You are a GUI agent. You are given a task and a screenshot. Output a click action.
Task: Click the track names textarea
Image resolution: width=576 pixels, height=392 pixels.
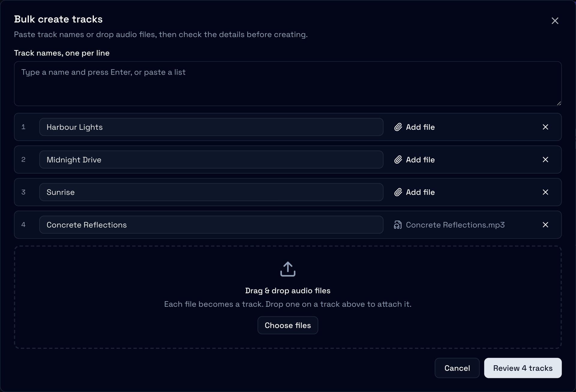[288, 84]
